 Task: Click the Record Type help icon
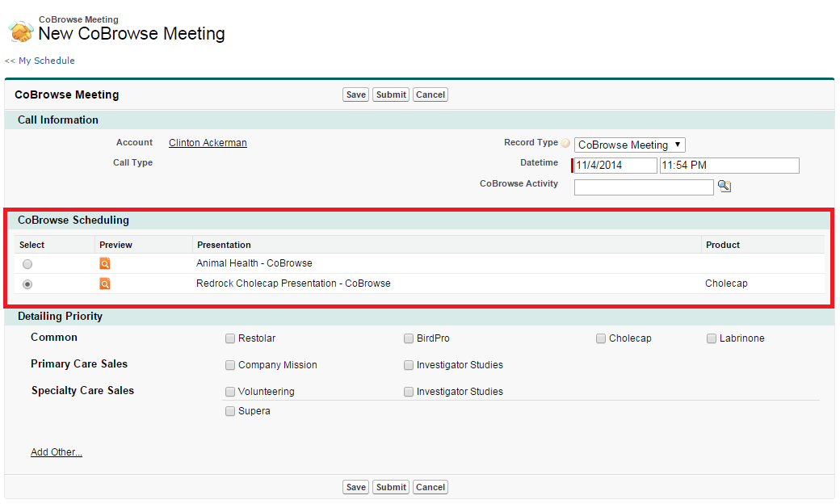pyautogui.click(x=565, y=144)
